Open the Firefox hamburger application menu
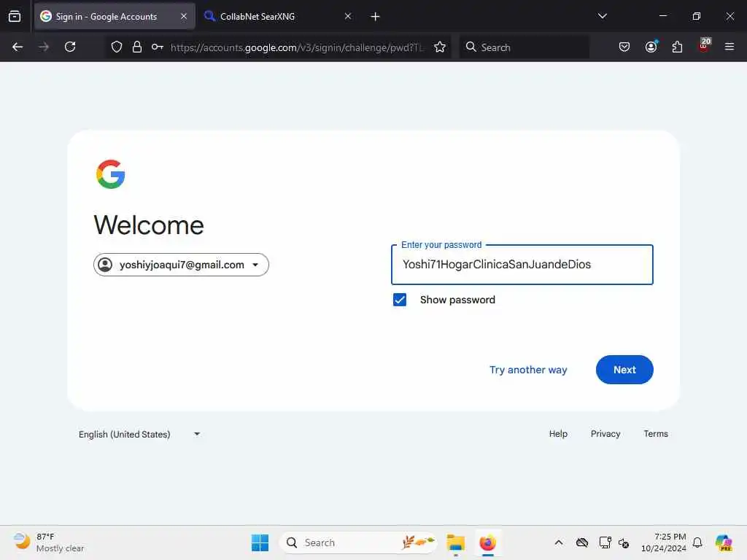Image resolution: width=747 pixels, height=560 pixels. [x=729, y=47]
